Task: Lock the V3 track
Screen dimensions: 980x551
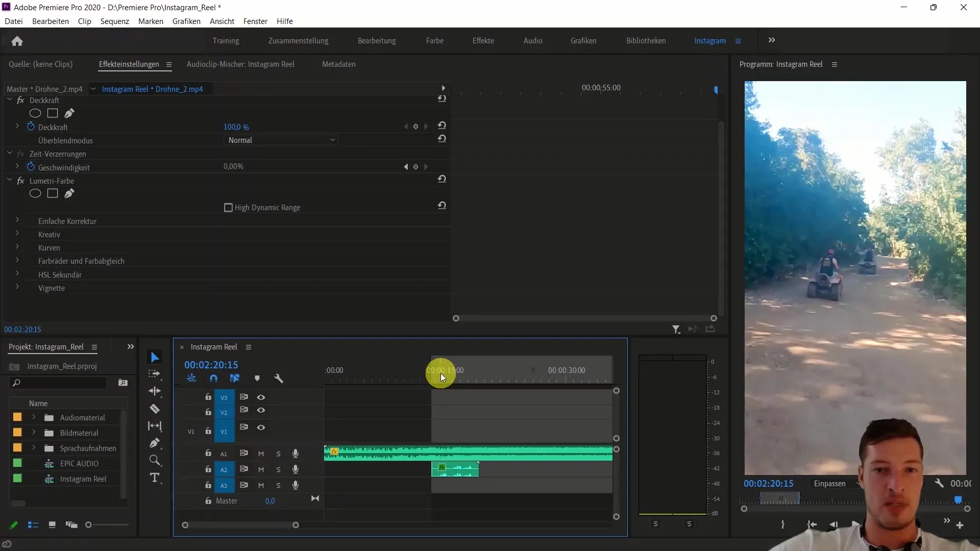Action: (208, 397)
